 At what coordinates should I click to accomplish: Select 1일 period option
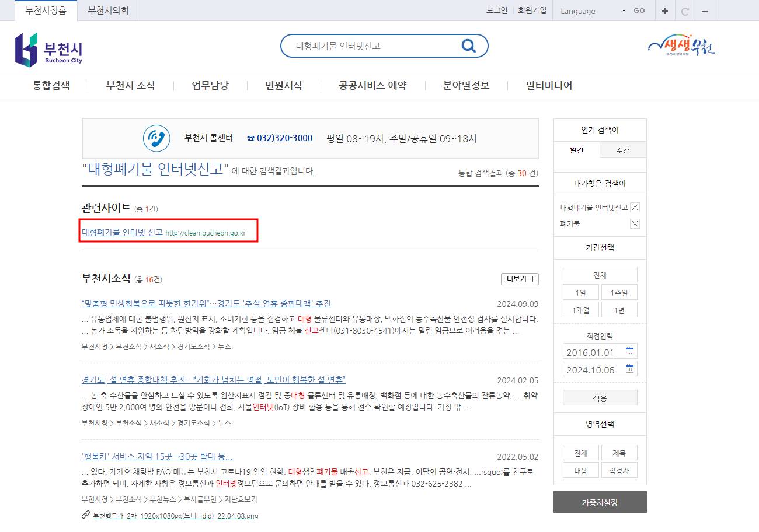pyautogui.click(x=580, y=293)
